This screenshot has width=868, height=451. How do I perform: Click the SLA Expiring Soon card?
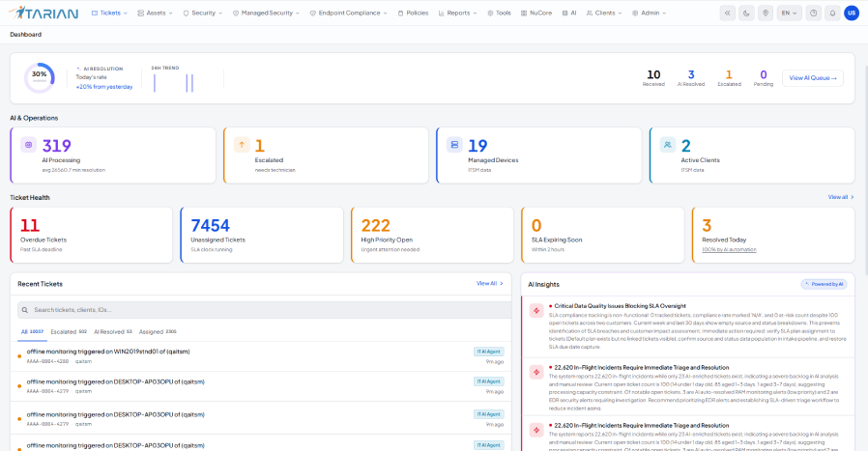603,236
